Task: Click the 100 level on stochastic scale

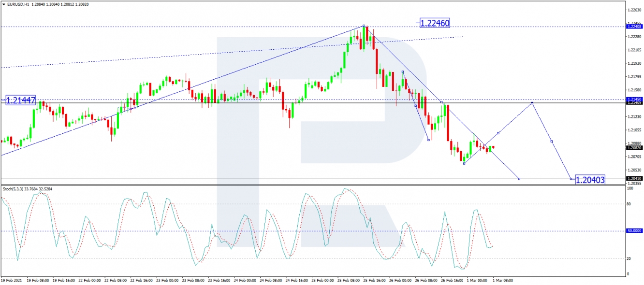Action: click(x=630, y=188)
